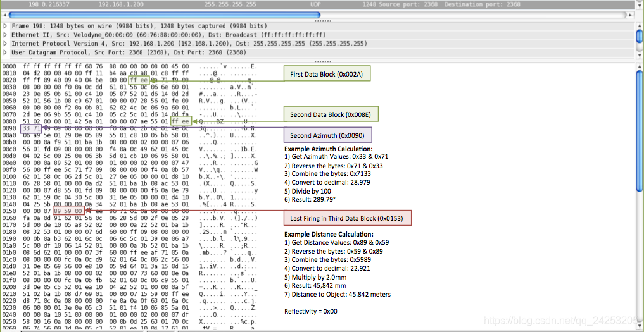Select hex dump row at offset 01e0
Viewport: 644px width, 332px height.
pyautogui.click(x=130, y=273)
